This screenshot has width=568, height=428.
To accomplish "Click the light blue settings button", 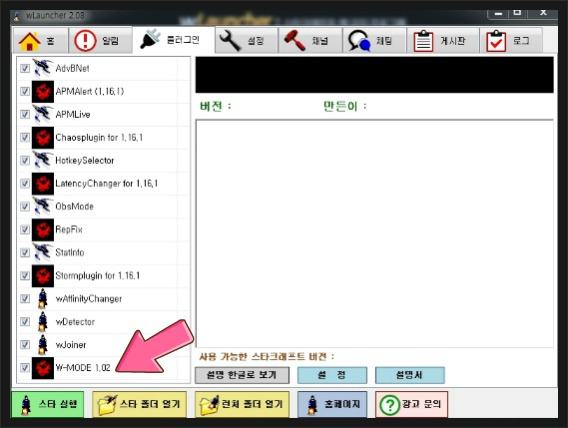I will [332, 375].
